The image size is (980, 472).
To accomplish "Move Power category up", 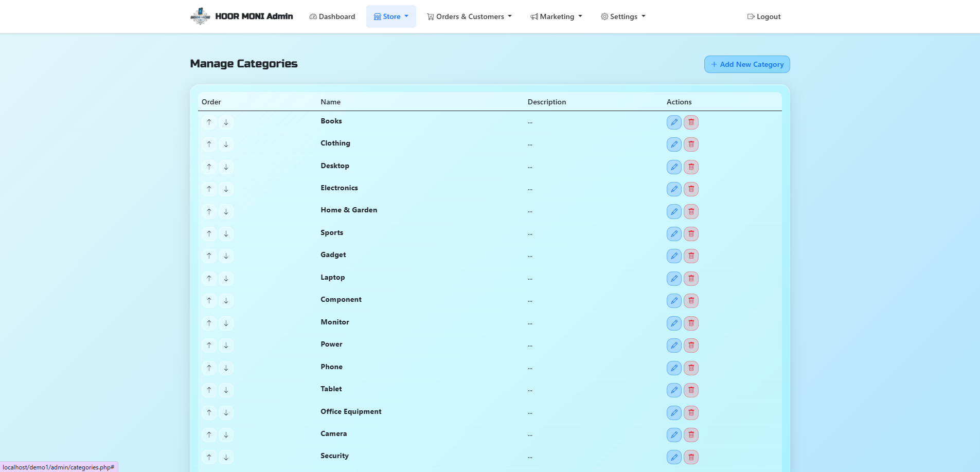I will [209, 346].
